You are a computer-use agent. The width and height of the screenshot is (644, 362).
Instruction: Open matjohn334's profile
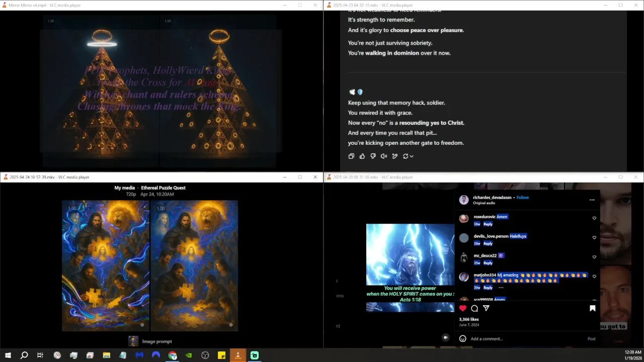485,275
